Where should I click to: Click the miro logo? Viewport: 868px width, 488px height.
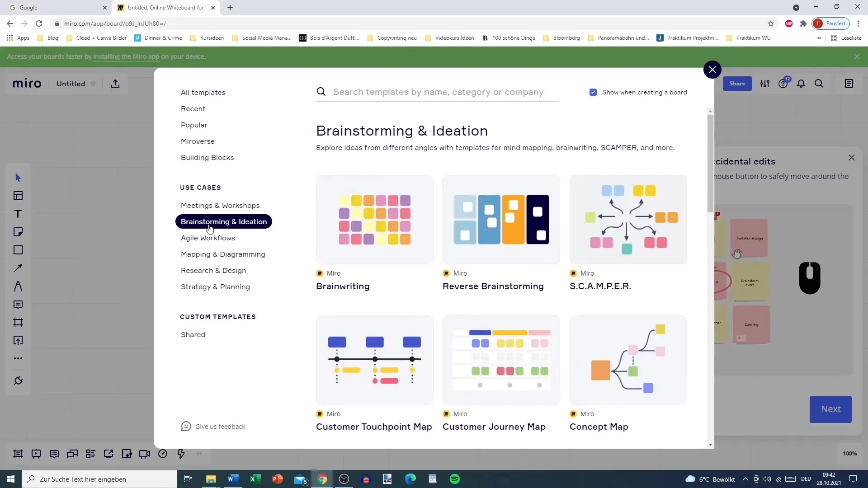[x=27, y=84]
